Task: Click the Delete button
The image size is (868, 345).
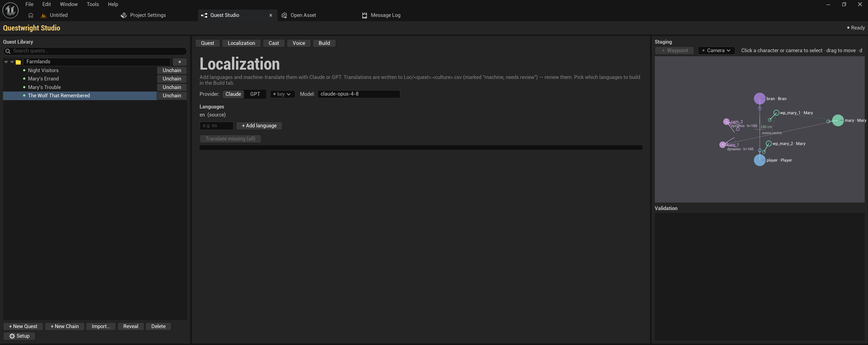Action: pos(158,327)
